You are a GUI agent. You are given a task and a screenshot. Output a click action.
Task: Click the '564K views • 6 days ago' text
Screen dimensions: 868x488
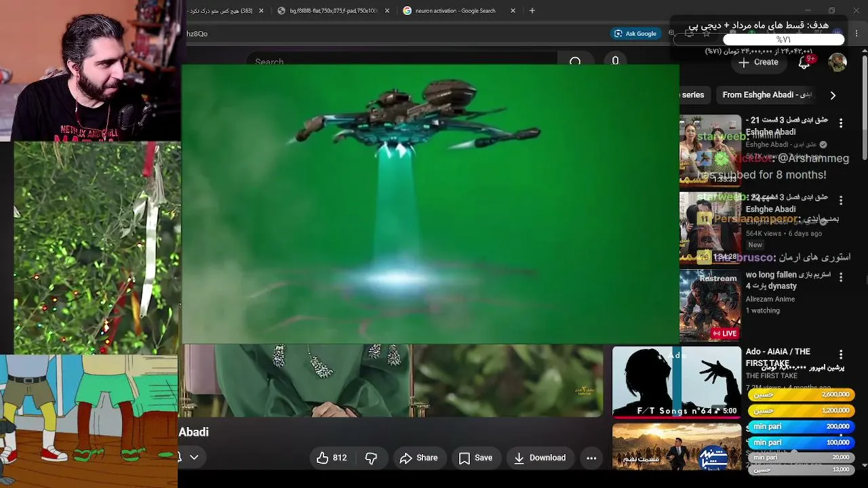pos(784,233)
